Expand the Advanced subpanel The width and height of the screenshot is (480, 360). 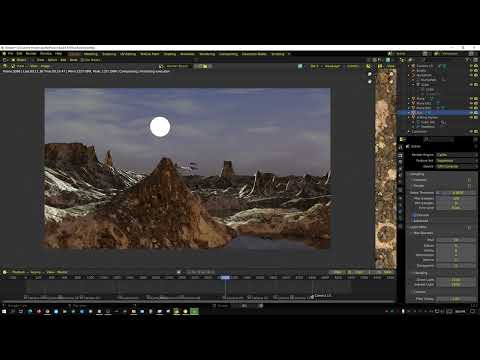[x=420, y=221]
